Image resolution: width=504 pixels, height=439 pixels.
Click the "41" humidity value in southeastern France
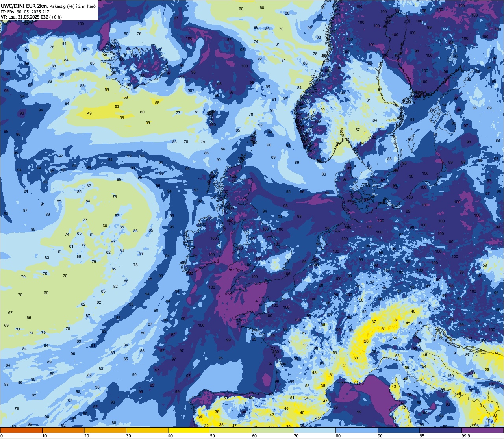345,366
